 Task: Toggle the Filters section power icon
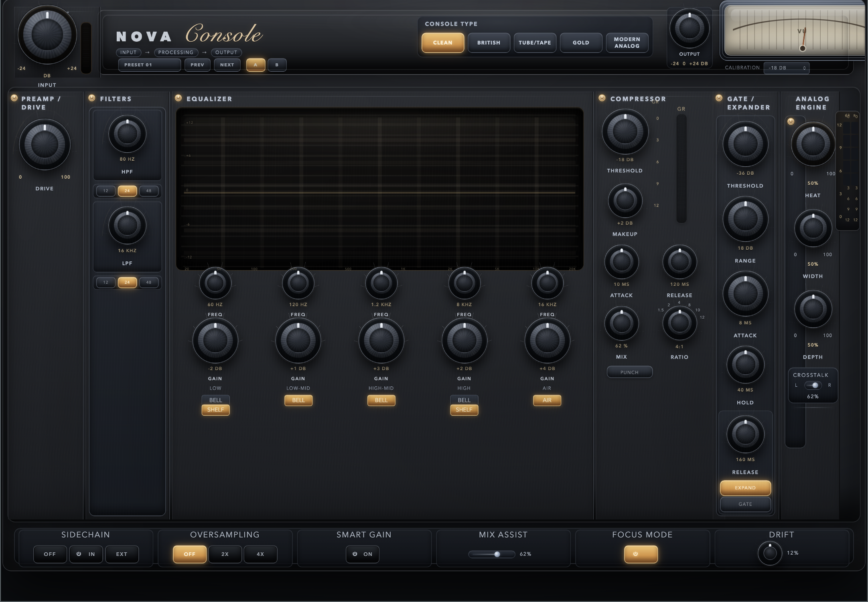[x=92, y=98]
